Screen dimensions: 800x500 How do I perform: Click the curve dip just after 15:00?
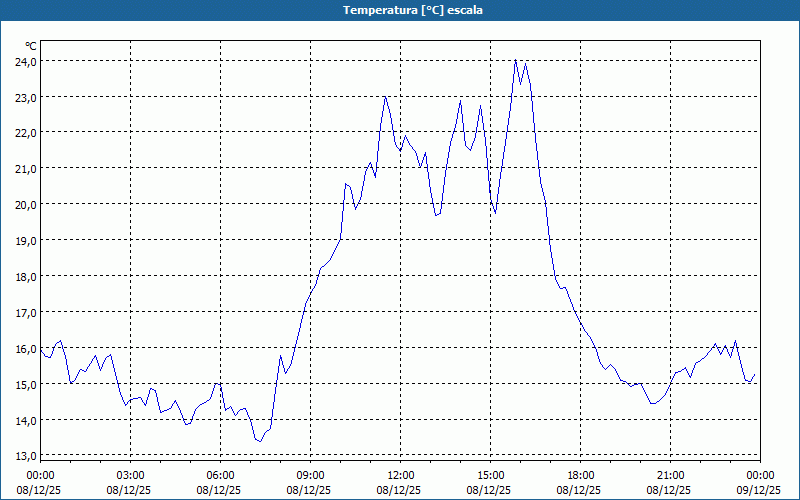pyautogui.click(x=495, y=213)
